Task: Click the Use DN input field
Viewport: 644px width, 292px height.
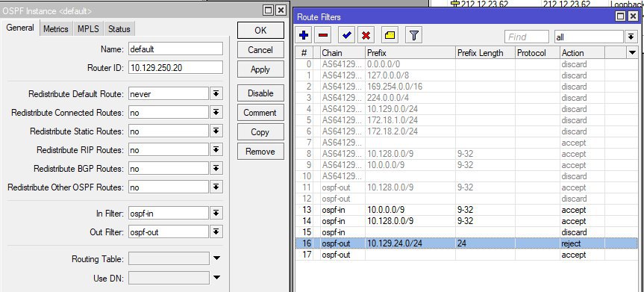Action: click(x=169, y=278)
